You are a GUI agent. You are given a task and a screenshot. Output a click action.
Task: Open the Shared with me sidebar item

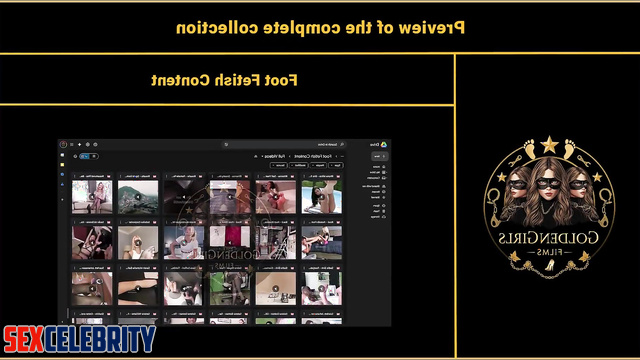point(374,187)
